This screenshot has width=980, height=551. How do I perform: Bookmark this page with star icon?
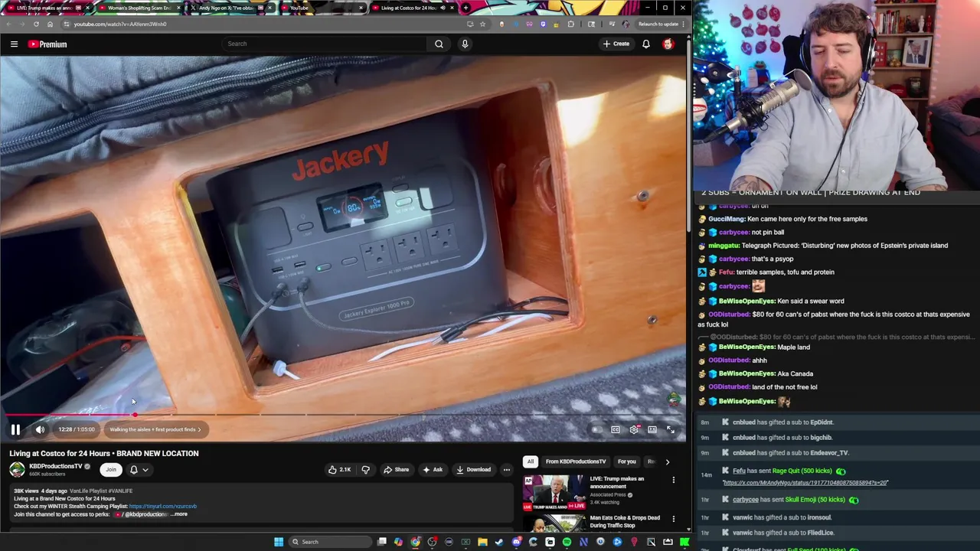tap(482, 24)
